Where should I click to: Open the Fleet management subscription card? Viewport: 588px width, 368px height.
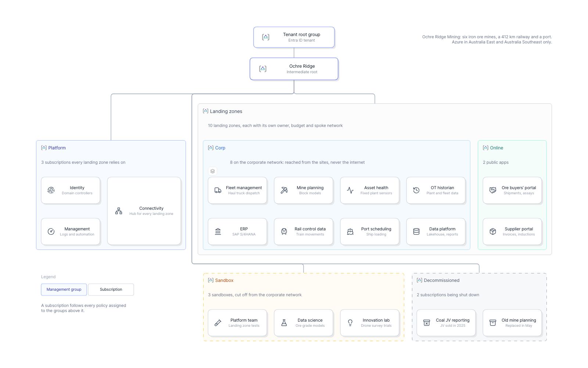click(237, 190)
